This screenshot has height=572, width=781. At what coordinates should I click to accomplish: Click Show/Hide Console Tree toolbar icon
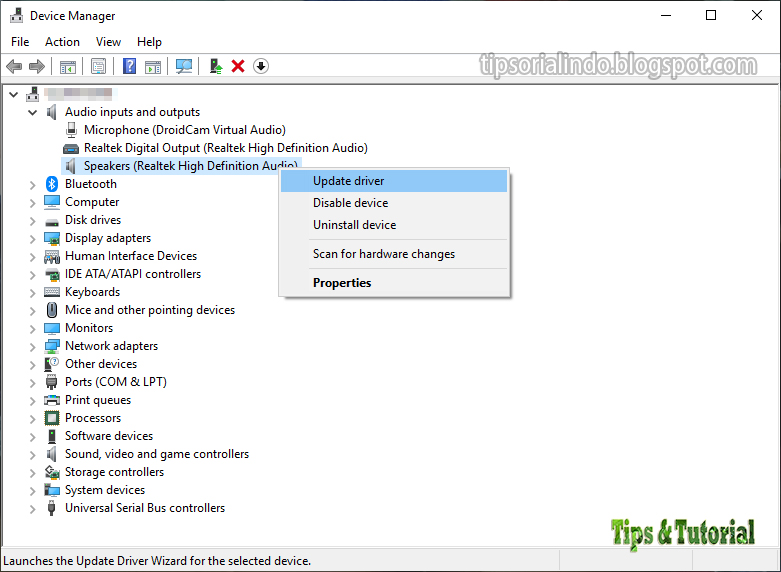(x=68, y=66)
